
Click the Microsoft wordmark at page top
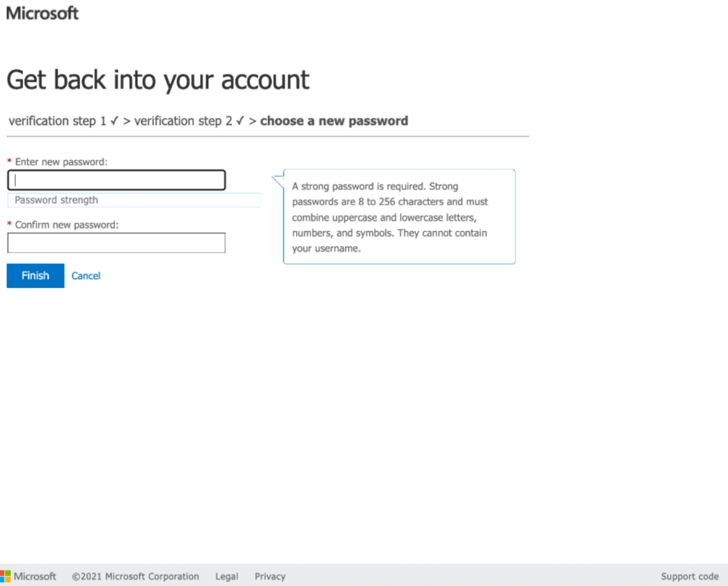(x=42, y=13)
